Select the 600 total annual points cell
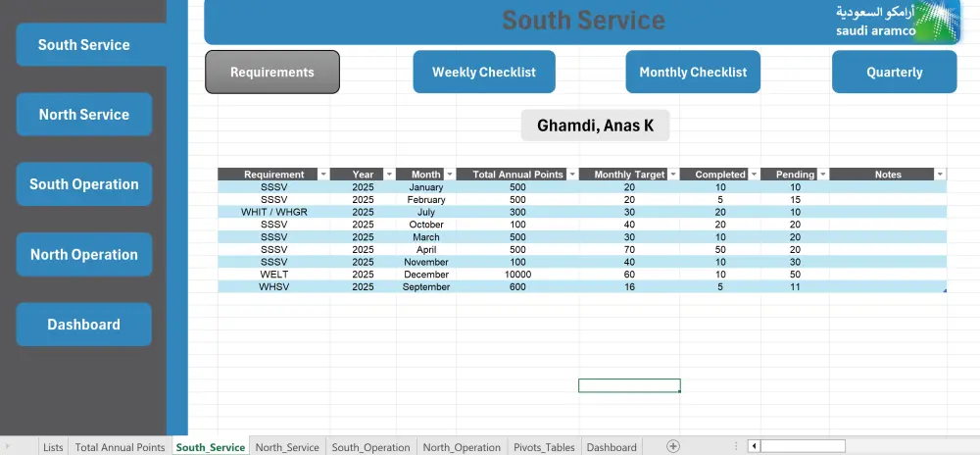 tap(517, 287)
